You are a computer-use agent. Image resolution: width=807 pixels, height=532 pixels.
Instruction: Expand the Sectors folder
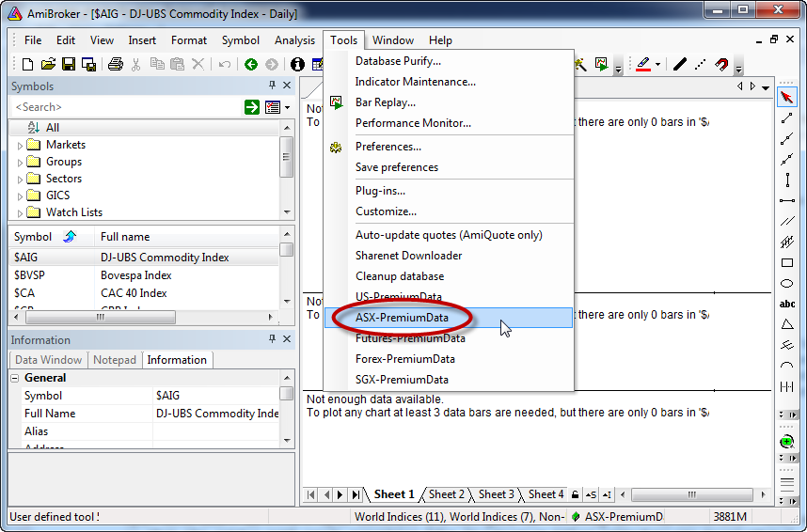pyautogui.click(x=20, y=180)
